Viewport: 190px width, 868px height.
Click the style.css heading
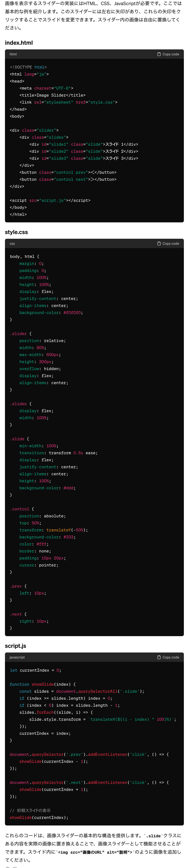pyautogui.click(x=16, y=232)
